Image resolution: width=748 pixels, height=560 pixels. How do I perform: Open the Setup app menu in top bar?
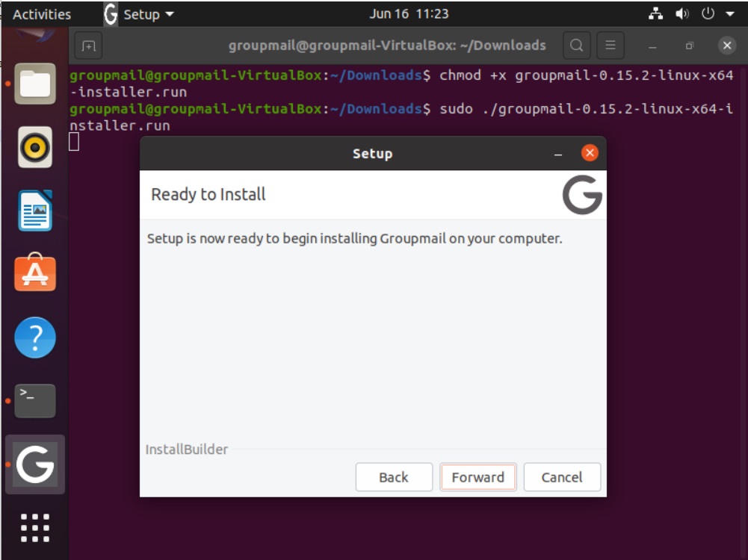[x=139, y=14]
